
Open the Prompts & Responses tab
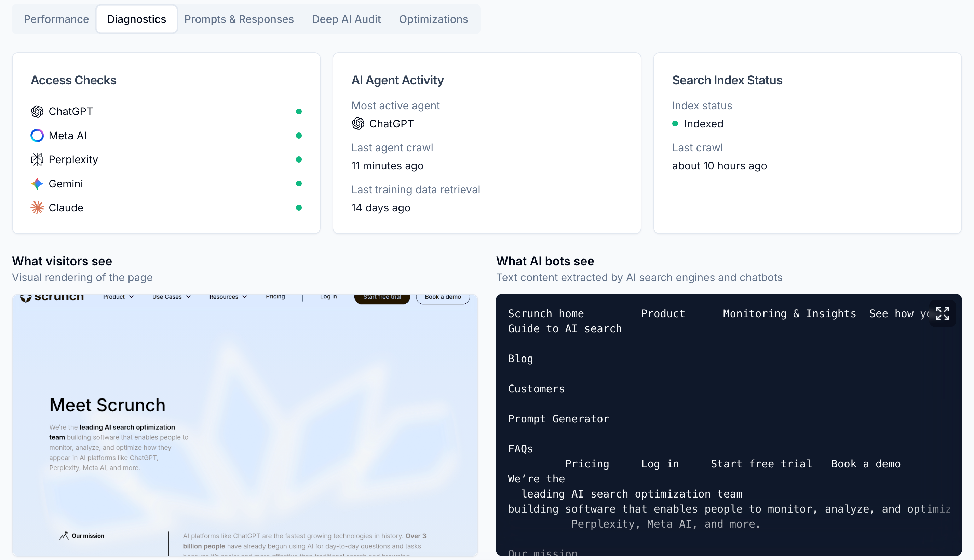pyautogui.click(x=239, y=19)
